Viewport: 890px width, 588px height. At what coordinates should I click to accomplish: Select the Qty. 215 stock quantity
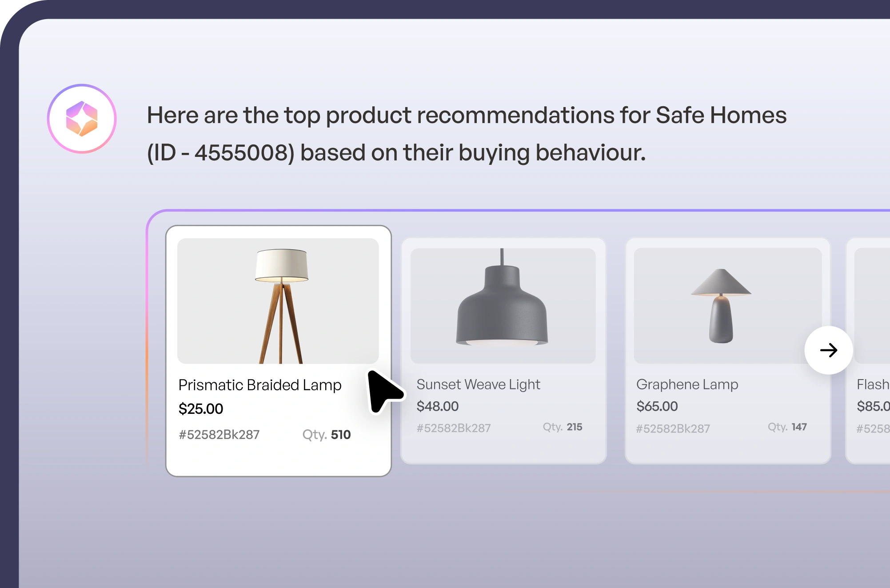pos(563,427)
